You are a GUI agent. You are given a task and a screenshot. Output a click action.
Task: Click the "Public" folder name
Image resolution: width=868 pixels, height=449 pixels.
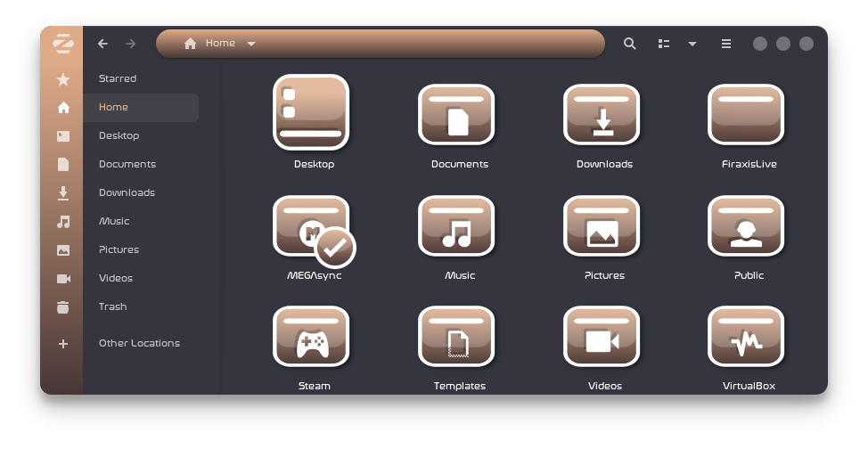coord(749,275)
